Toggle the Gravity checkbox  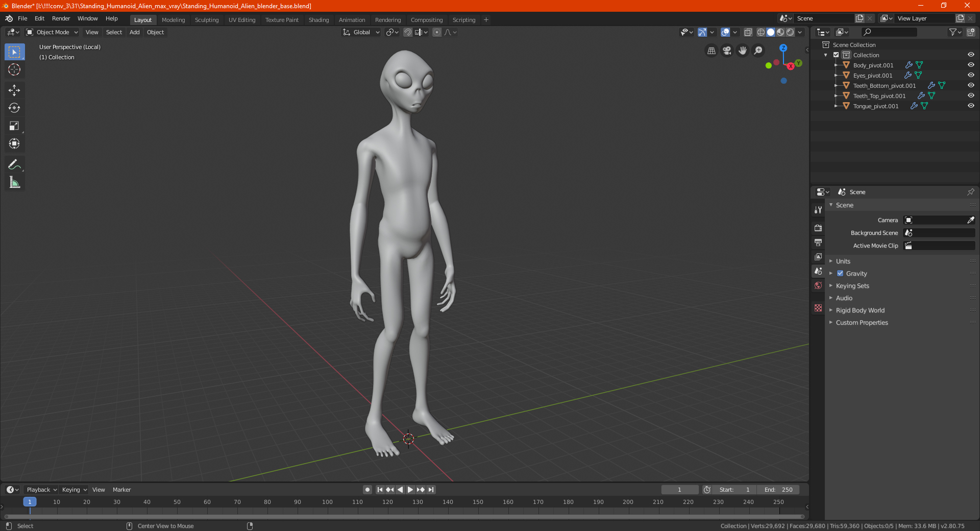(840, 273)
